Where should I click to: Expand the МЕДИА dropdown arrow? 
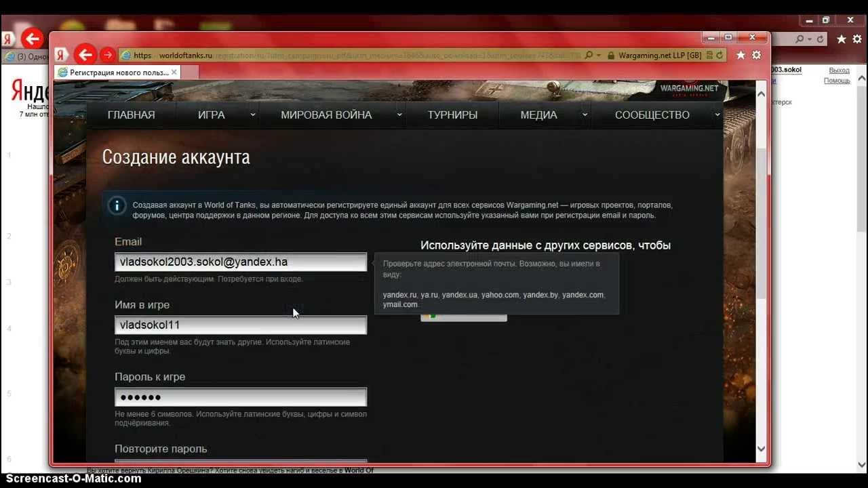click(585, 115)
